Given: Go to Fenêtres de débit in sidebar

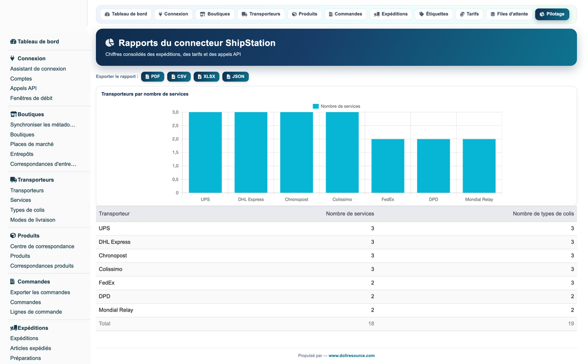Looking at the screenshot, I should click(31, 98).
